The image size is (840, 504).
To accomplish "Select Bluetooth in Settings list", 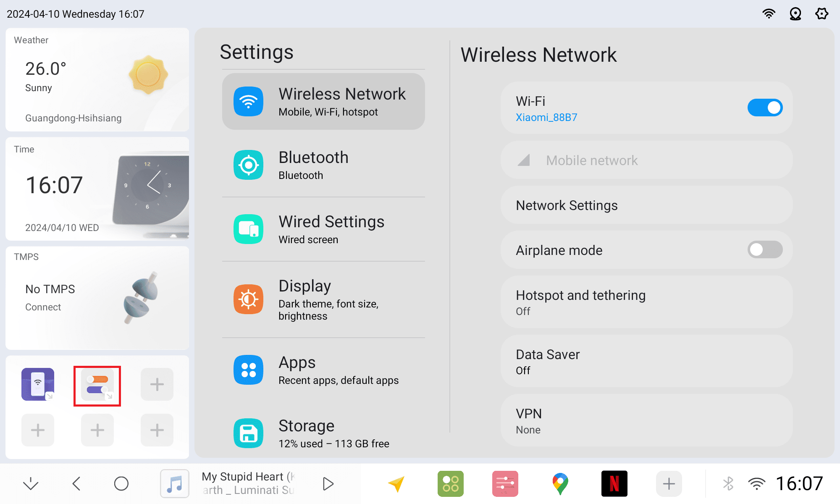I will (323, 165).
